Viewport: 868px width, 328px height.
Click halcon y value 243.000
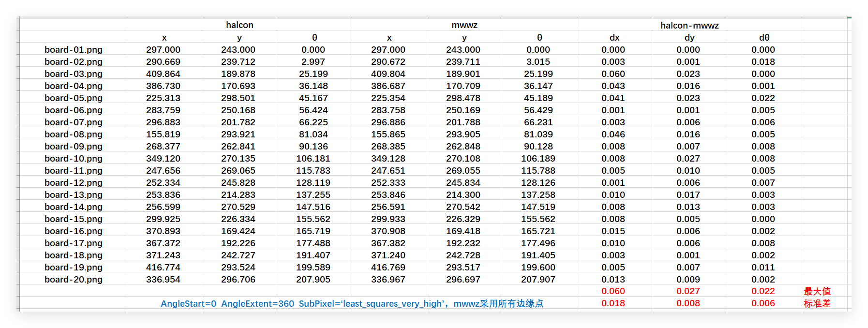tap(239, 49)
